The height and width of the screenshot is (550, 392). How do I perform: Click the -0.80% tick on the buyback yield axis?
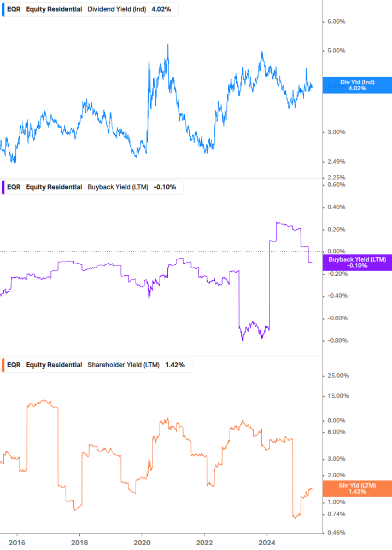click(x=337, y=340)
